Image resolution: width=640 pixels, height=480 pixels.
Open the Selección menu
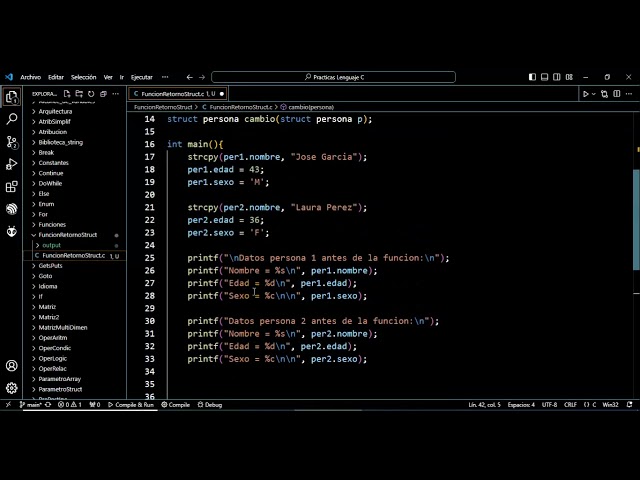(83, 77)
